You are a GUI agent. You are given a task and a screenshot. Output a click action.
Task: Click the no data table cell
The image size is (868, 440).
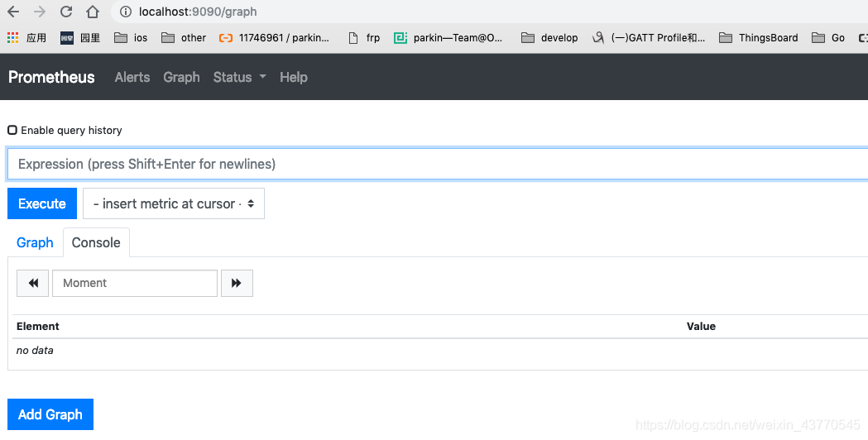[x=35, y=351]
